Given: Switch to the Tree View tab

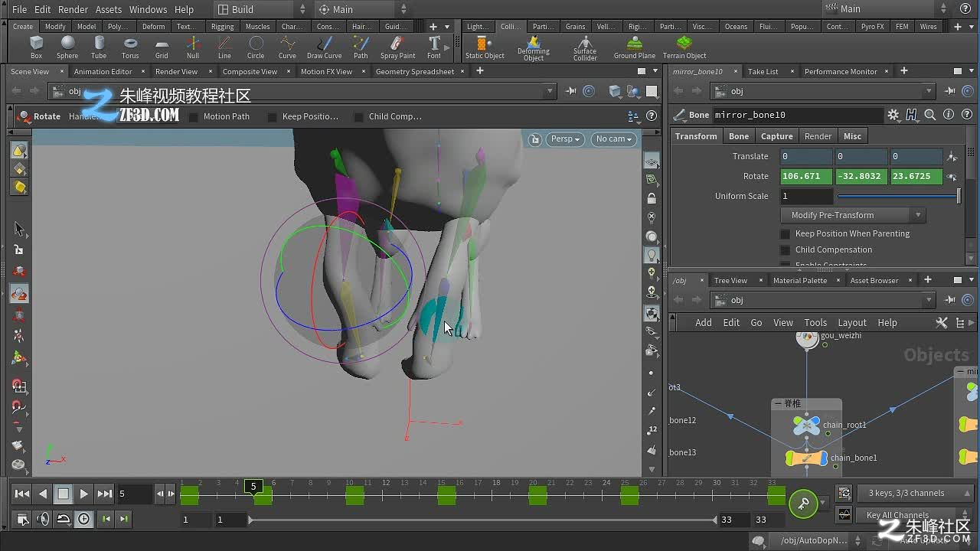Looking at the screenshot, I should pos(730,280).
